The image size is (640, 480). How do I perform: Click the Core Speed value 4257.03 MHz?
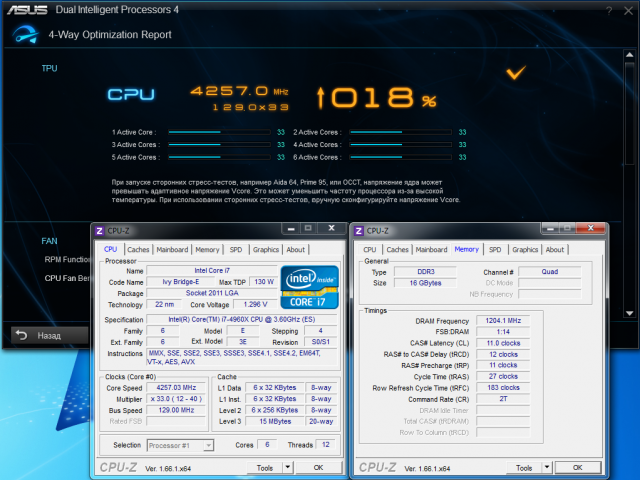pyautogui.click(x=176, y=388)
